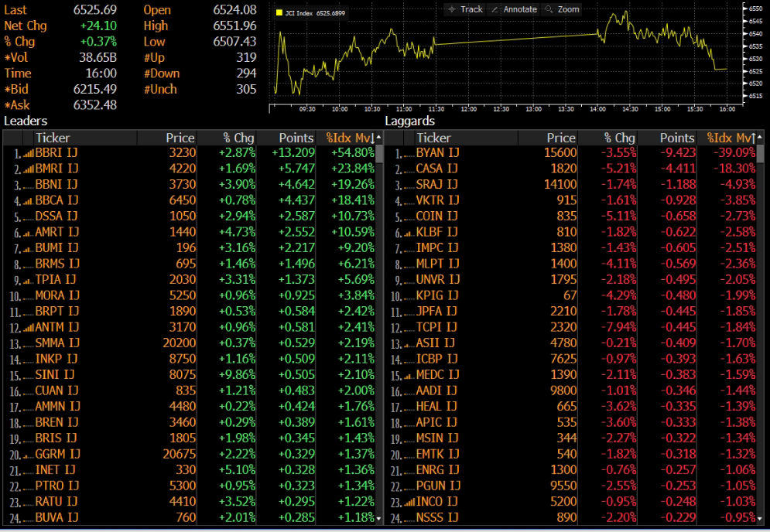Image resolution: width=770 pixels, height=532 pixels.
Task: Open the AMRT IJ ticker
Action: click(x=56, y=232)
